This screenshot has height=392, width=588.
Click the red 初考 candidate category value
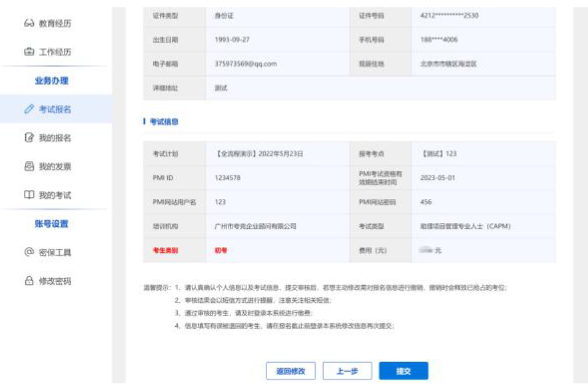pyautogui.click(x=221, y=251)
